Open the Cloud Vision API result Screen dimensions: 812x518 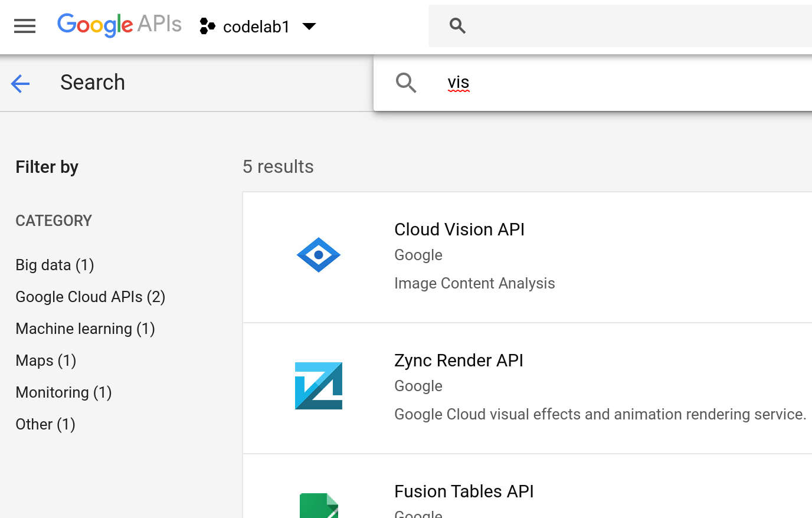pos(459,230)
